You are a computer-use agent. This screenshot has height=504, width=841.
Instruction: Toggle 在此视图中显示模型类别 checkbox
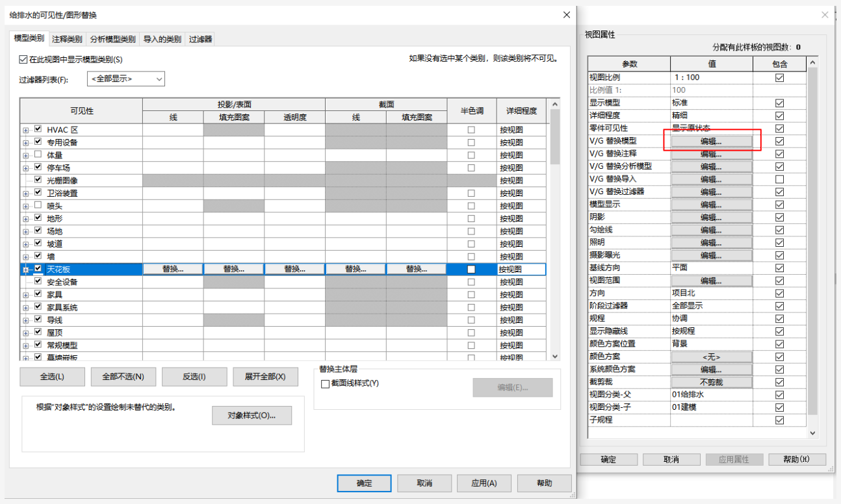pyautogui.click(x=23, y=60)
